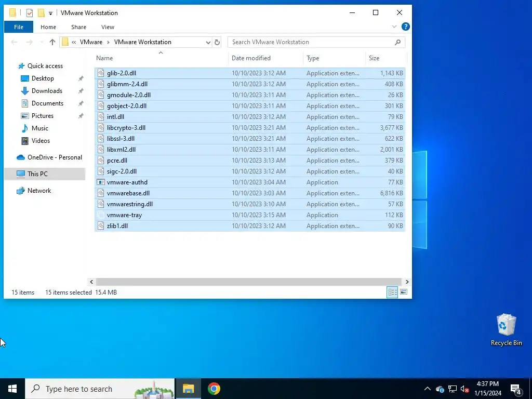Open the Windows Start menu
Image resolution: width=532 pixels, height=399 pixels.
(x=12, y=389)
